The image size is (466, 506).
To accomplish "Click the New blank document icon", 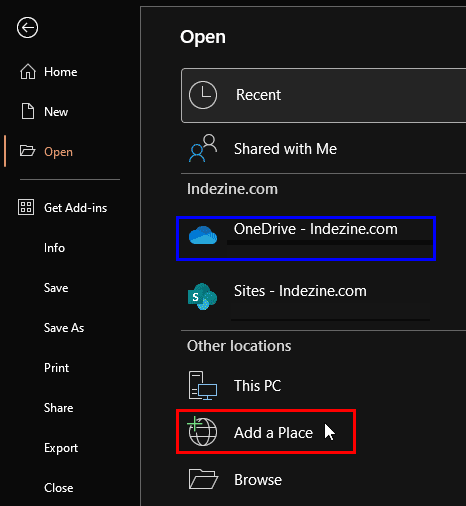I will pyautogui.click(x=28, y=111).
